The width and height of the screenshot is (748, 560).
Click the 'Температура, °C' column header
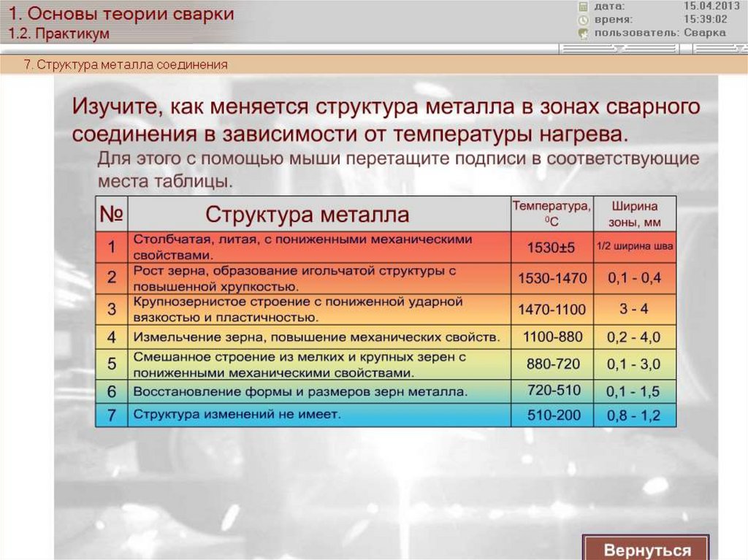point(552,214)
